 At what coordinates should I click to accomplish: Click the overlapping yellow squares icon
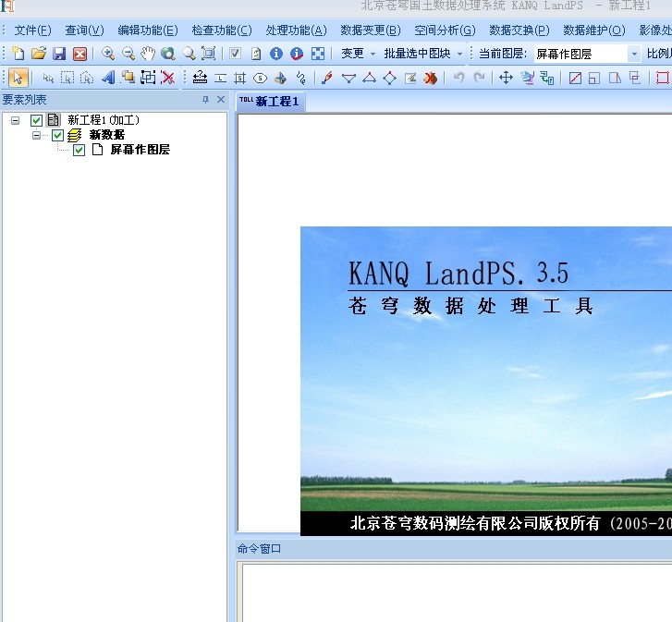point(128,78)
